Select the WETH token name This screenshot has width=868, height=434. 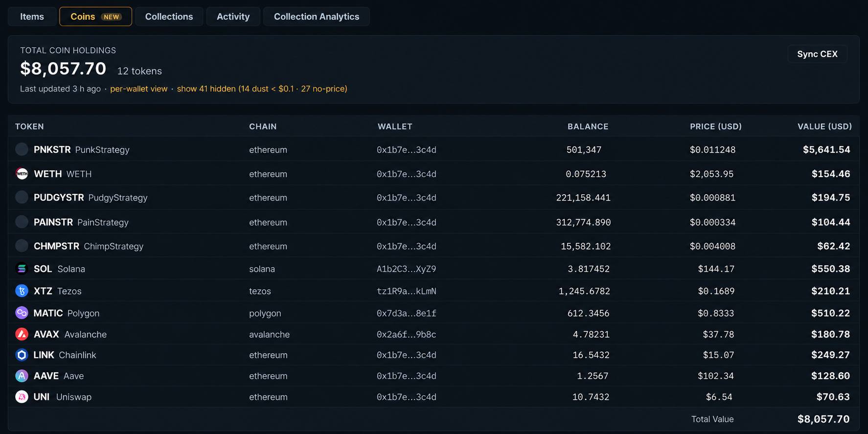coord(63,174)
